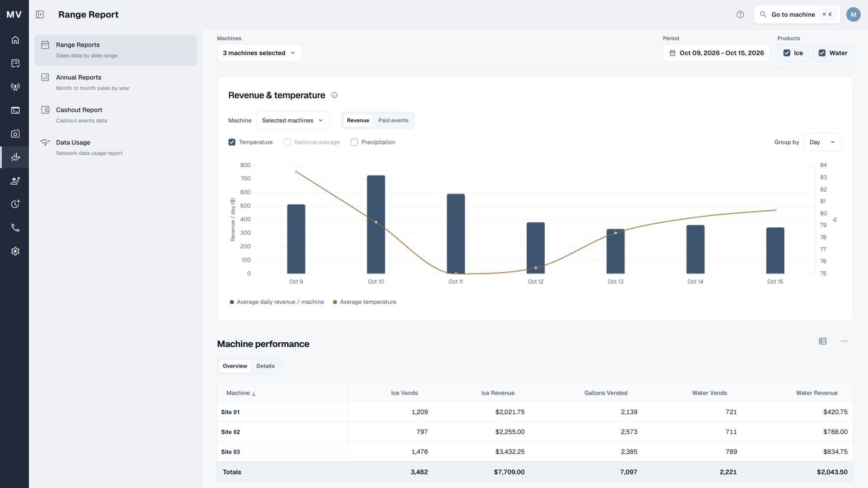Open the period date range picker
868x488 pixels.
pos(716,53)
